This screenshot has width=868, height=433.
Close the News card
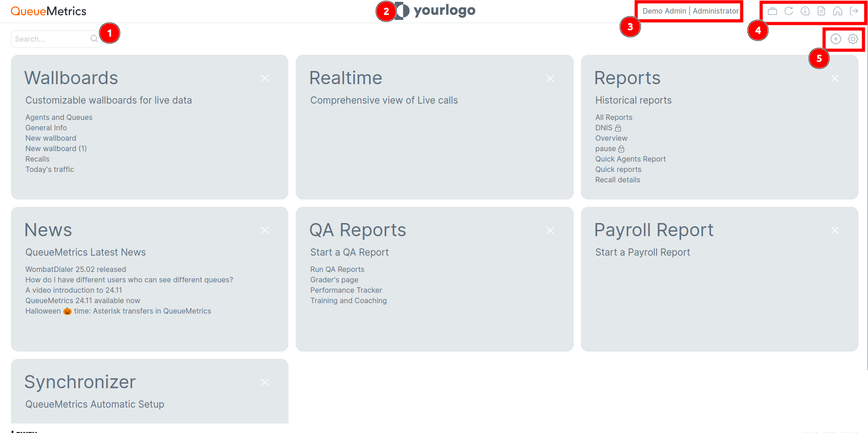coord(265,230)
